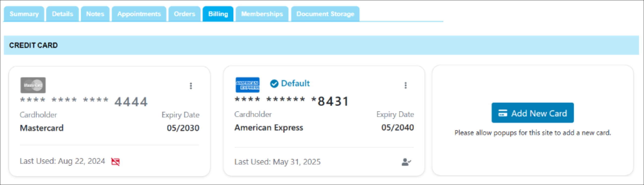The width and height of the screenshot is (644, 185).
Task: Switch to the Summary tab
Action: [24, 14]
